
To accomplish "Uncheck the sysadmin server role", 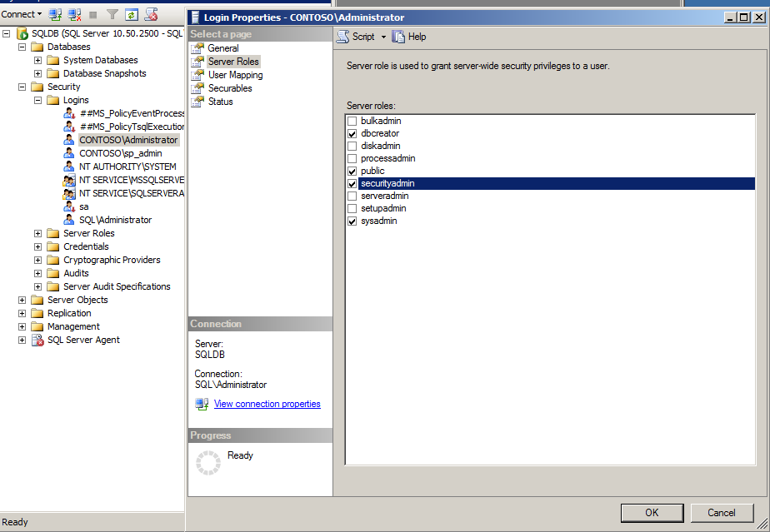I will click(x=352, y=221).
